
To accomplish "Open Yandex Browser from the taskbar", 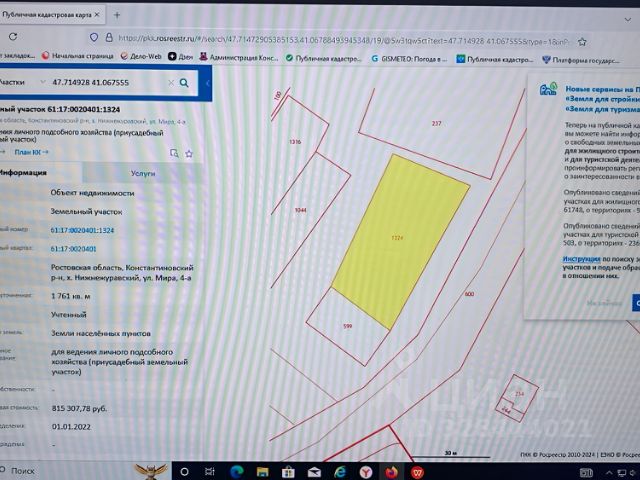I will [366, 472].
